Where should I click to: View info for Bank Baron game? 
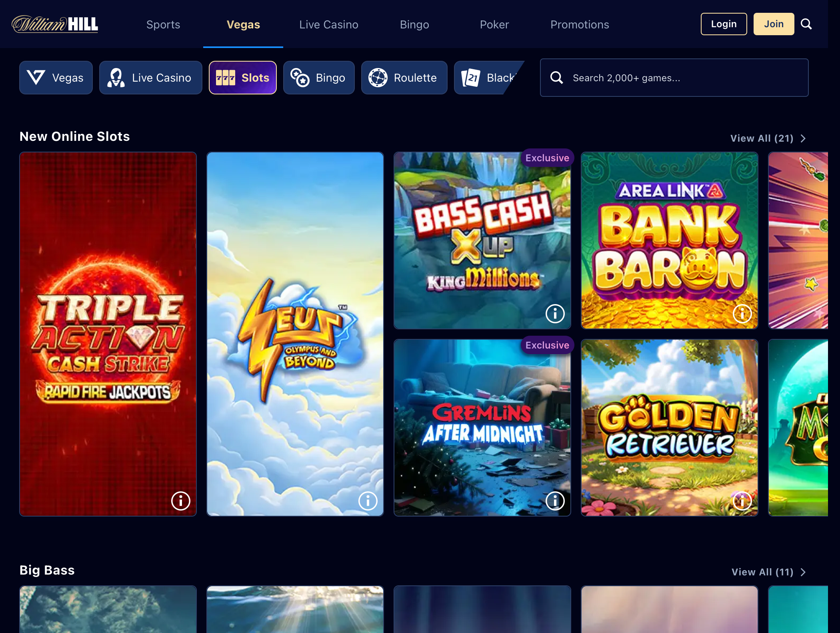pyautogui.click(x=742, y=313)
